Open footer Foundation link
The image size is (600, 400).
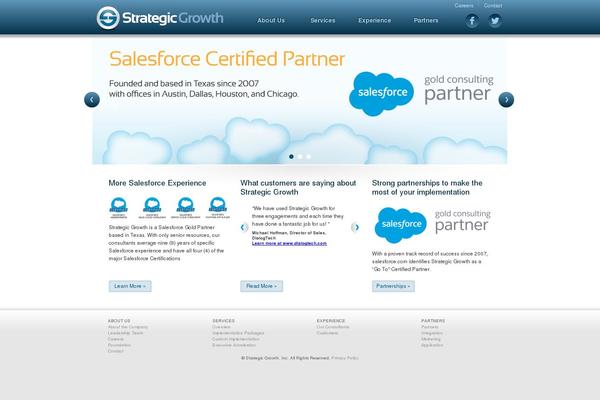tap(119, 345)
